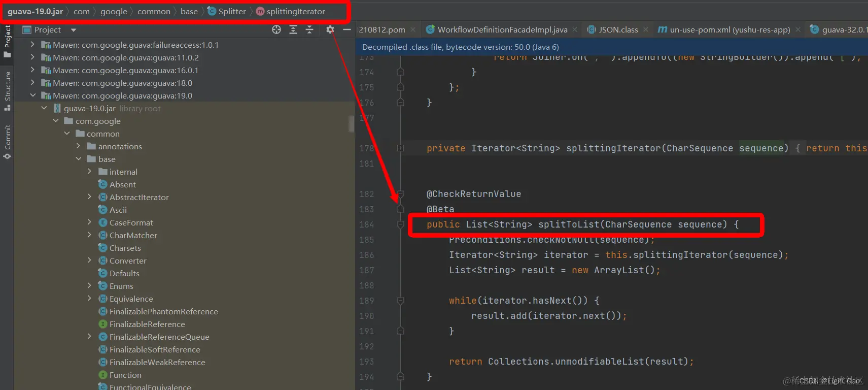Toggle the Commit side tool tab
Screen dimensions: 868x390
[7, 142]
